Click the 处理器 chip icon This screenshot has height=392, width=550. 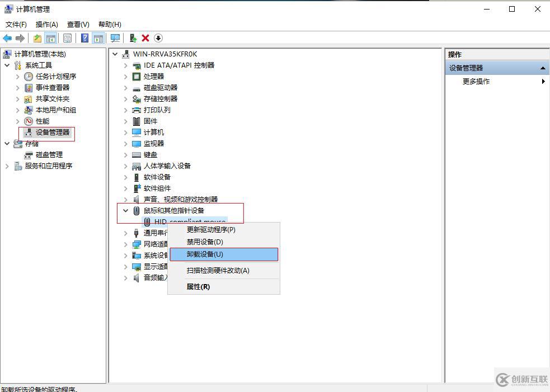pos(136,77)
